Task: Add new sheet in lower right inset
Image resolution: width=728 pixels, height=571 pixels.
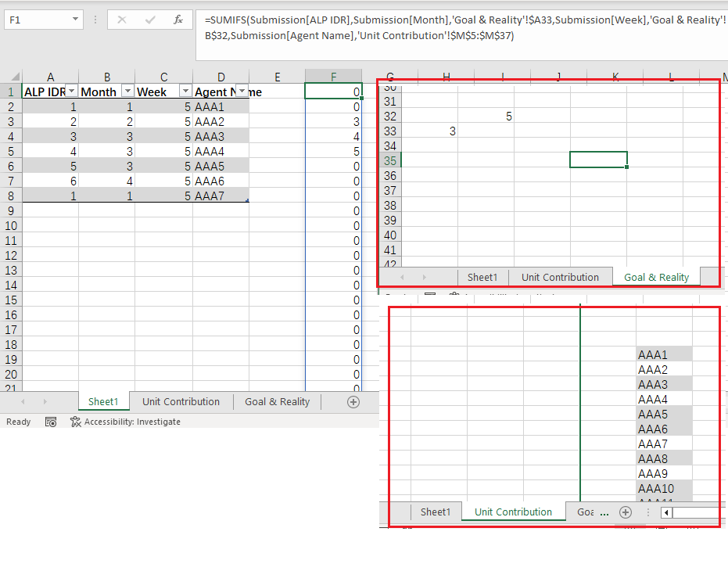Action: (626, 512)
